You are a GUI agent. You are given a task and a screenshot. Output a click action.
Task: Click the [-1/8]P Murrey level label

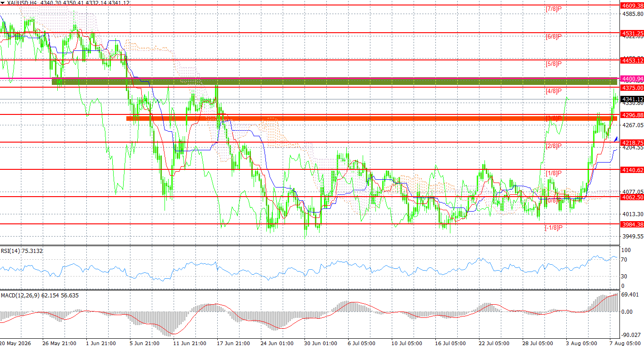[x=554, y=227]
